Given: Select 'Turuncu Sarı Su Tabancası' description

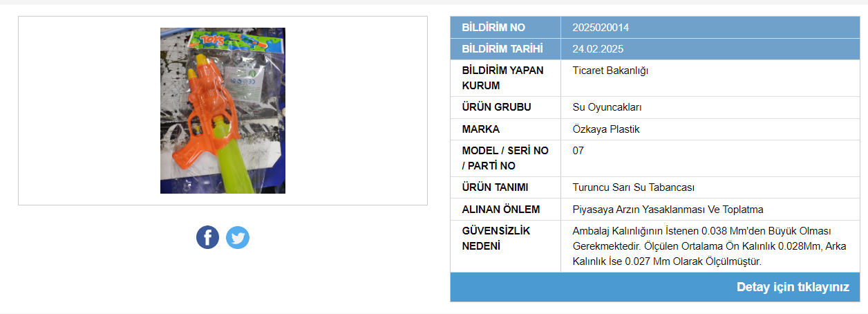Looking at the screenshot, I should (x=634, y=187).
